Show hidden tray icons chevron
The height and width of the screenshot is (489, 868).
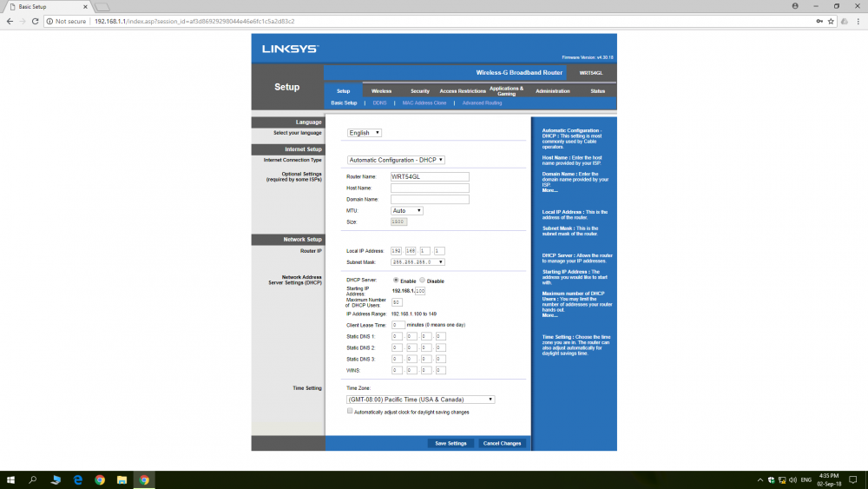coord(760,479)
